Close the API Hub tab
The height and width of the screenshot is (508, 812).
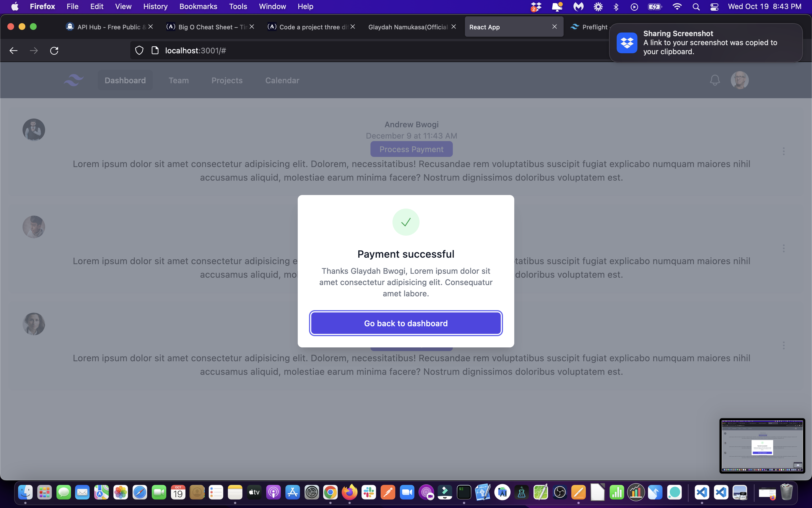click(151, 27)
